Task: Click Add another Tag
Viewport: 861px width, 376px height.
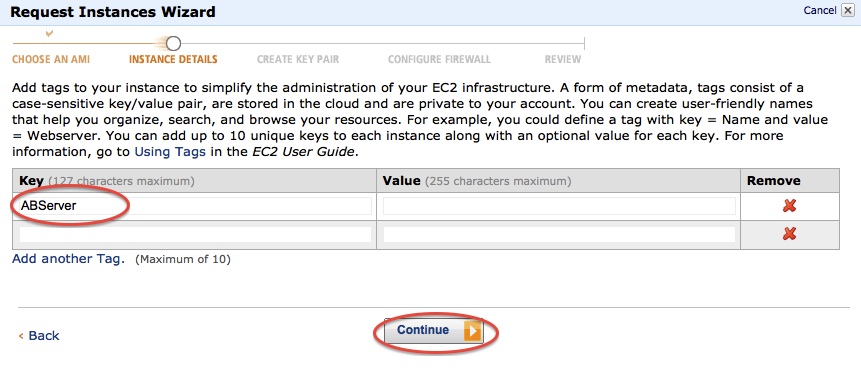Action: tap(69, 259)
